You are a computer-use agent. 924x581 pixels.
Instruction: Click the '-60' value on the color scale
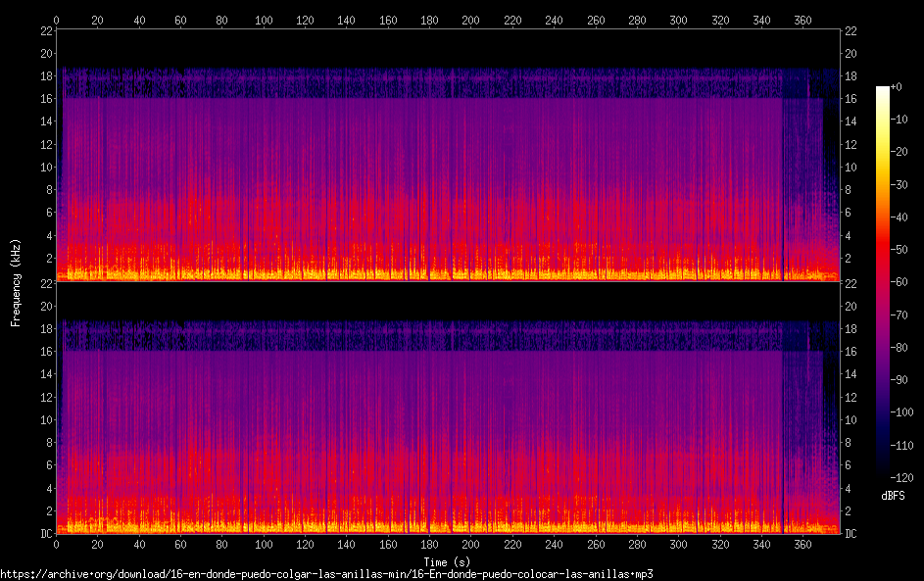pyautogui.click(x=900, y=282)
